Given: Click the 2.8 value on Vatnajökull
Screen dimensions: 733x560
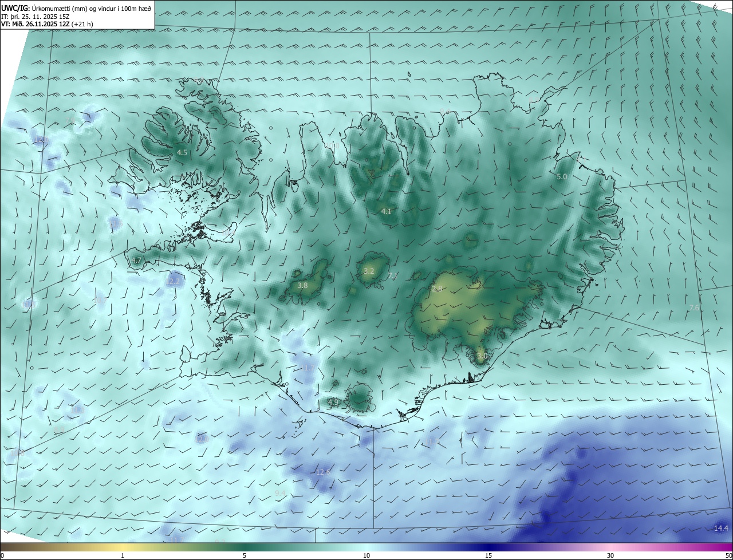Looking at the screenshot, I should (438, 289).
